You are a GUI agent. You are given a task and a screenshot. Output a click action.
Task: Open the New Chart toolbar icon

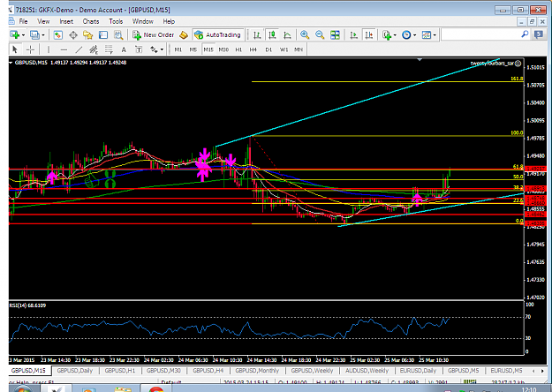[x=14, y=34]
